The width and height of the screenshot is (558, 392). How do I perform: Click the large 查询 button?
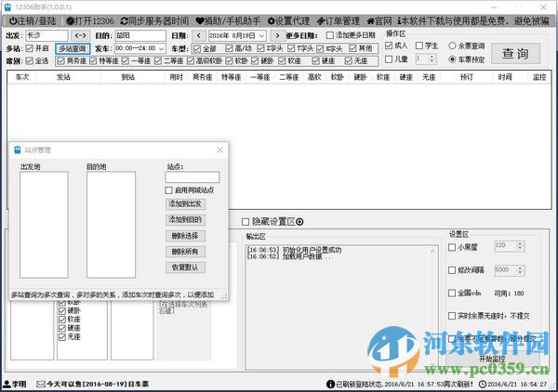tap(515, 53)
